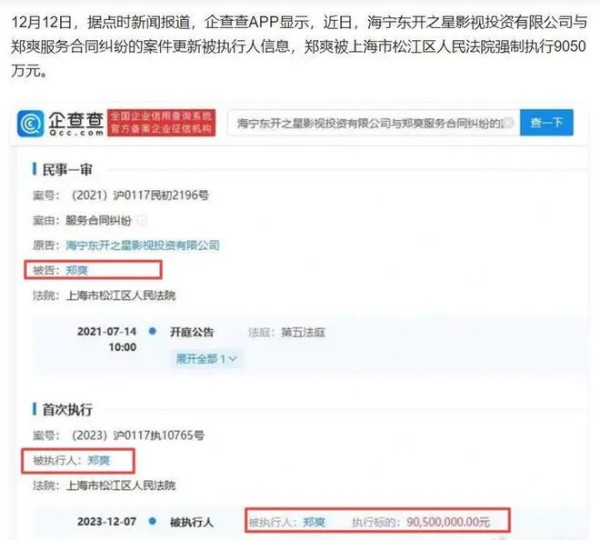The width and height of the screenshot is (600, 540).
Task: Click the red 全国企业信用查询系统 badge
Action: (161, 122)
